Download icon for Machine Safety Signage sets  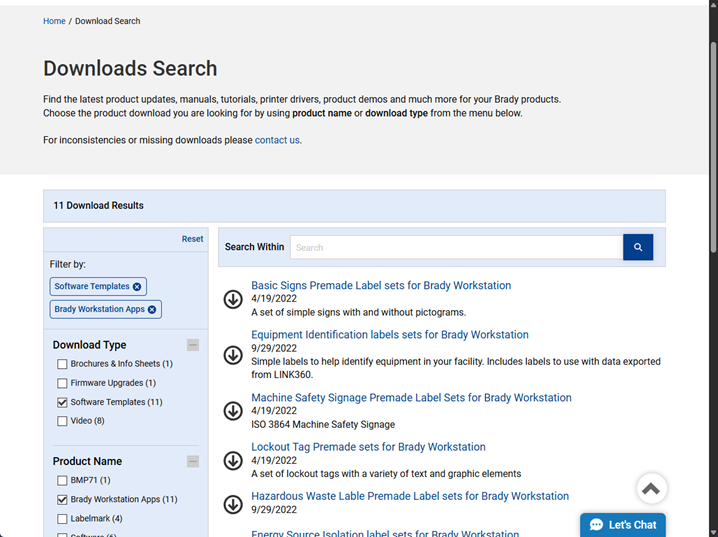point(233,411)
